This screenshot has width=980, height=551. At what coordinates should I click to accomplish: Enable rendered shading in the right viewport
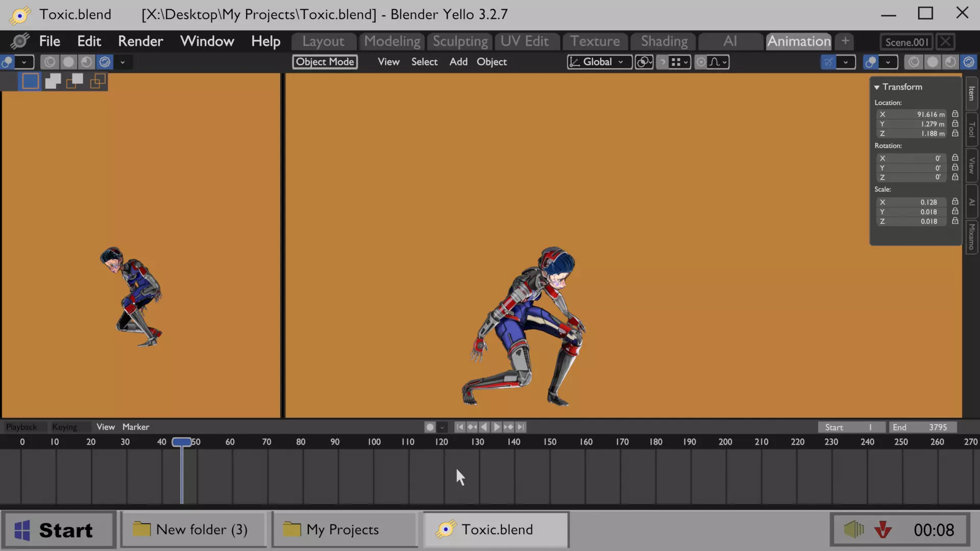(x=968, y=62)
